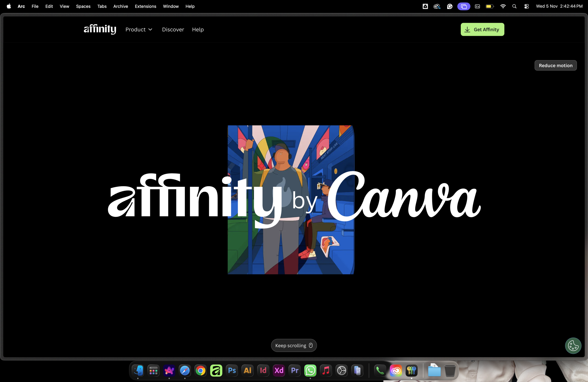Open Control Center toggles icon

pos(526,6)
